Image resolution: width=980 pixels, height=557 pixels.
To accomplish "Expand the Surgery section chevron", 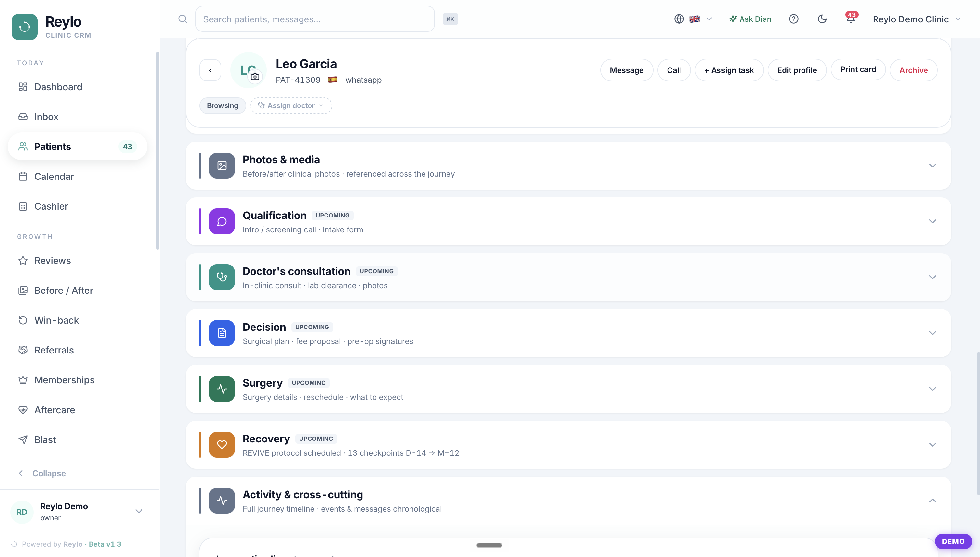I will [x=932, y=389].
